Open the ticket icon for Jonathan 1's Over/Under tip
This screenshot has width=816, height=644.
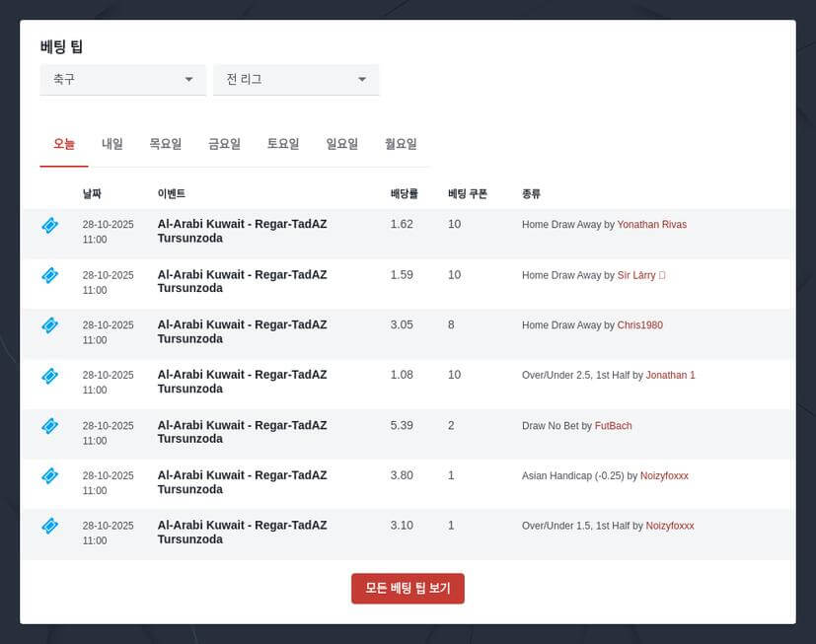click(49, 376)
